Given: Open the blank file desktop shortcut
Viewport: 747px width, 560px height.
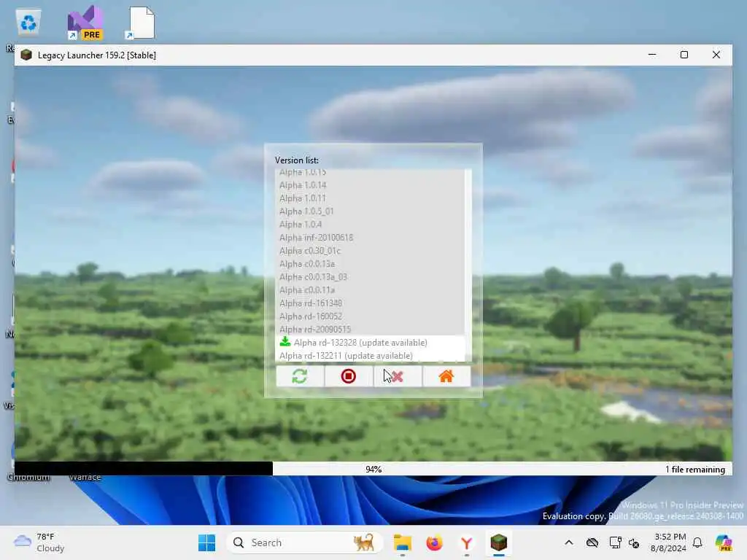Looking at the screenshot, I should [x=141, y=23].
